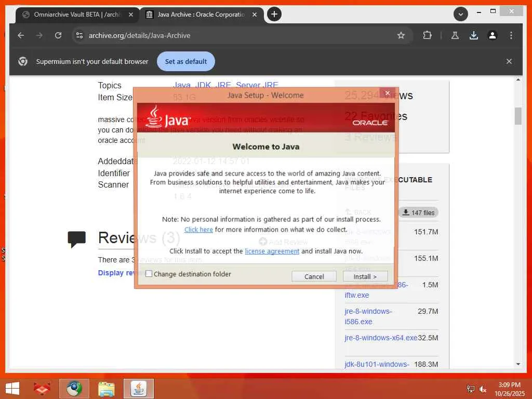532x399 pixels.
Task: Show browser downloads
Action: tap(474, 35)
